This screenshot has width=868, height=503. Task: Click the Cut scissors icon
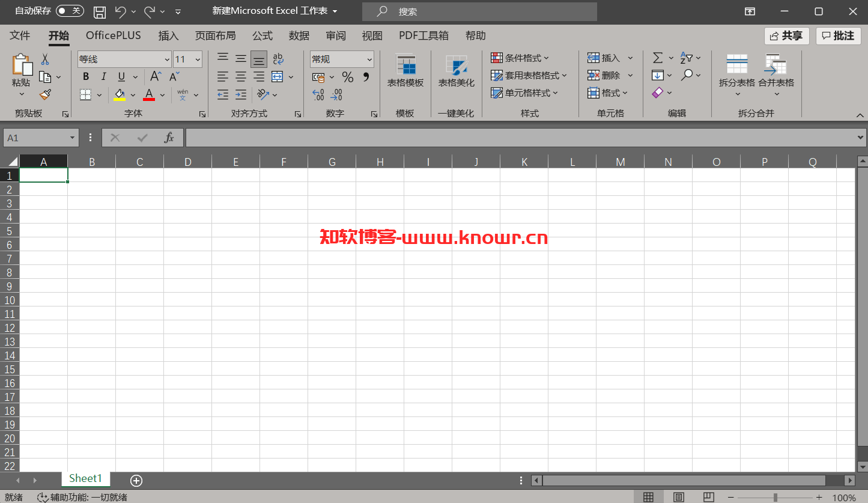pos(45,59)
